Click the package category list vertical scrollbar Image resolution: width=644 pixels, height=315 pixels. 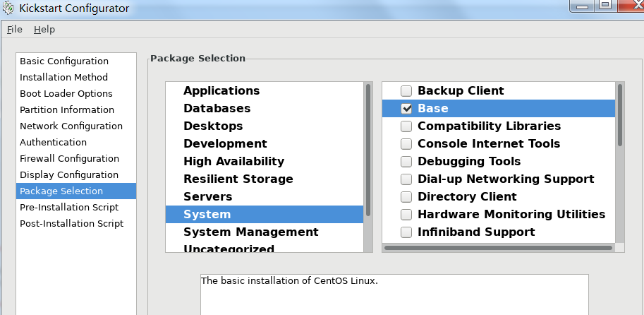point(368,148)
